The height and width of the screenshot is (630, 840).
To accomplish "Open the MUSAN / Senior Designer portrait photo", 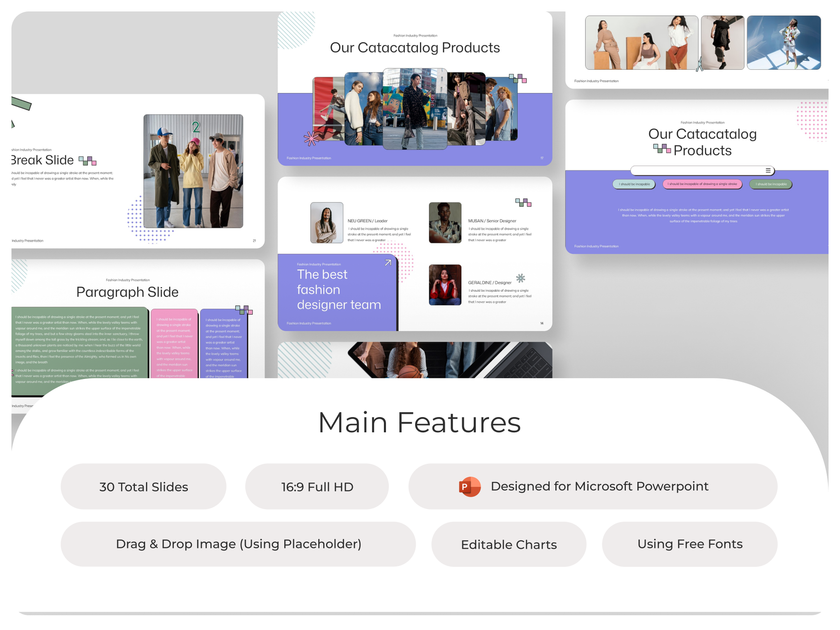I will click(445, 222).
